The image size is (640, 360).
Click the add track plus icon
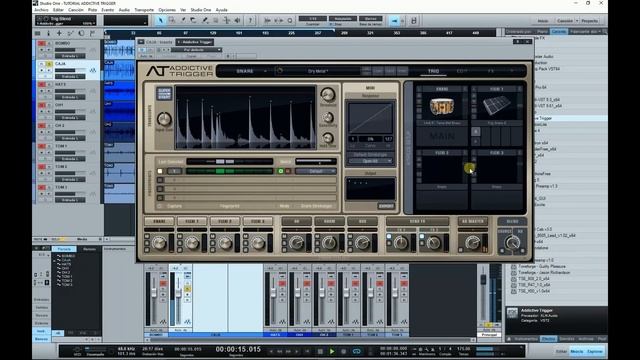(59, 33)
